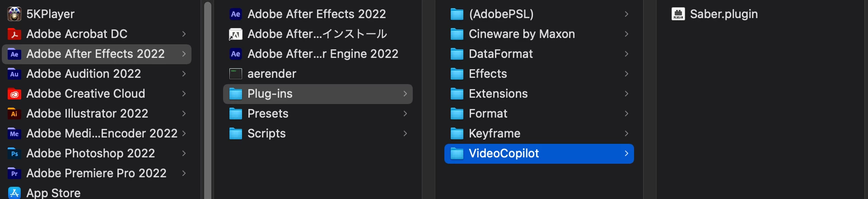This screenshot has height=199, width=868.
Task: Click the Extensions folder icon
Action: coord(457,94)
